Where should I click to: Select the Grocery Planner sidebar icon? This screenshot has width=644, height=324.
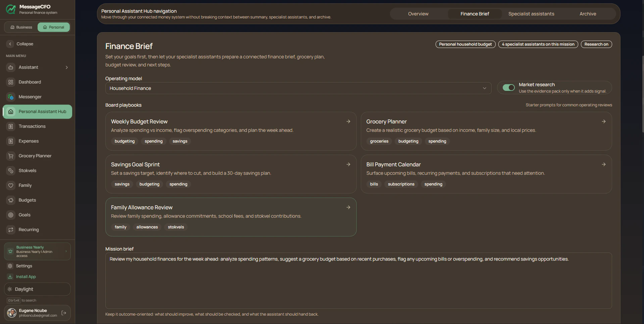click(x=11, y=156)
